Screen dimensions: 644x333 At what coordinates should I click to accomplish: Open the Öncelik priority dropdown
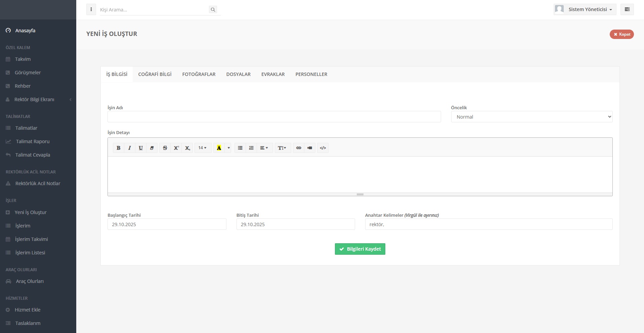pyautogui.click(x=531, y=117)
